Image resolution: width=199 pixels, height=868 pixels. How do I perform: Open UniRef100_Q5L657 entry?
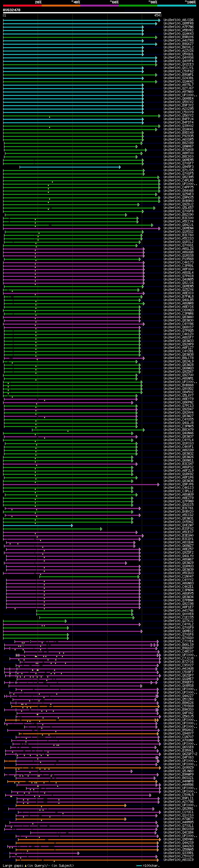[179, 208]
